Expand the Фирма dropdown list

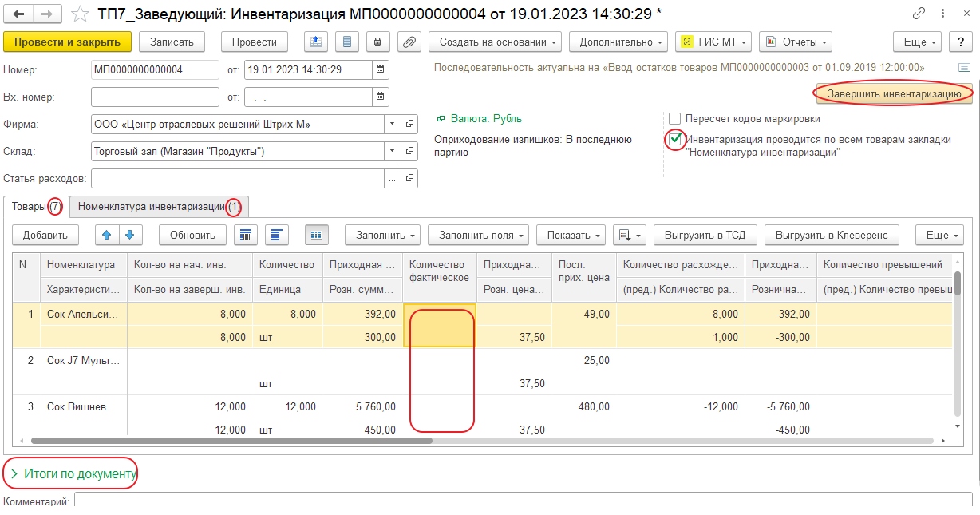[x=392, y=124]
